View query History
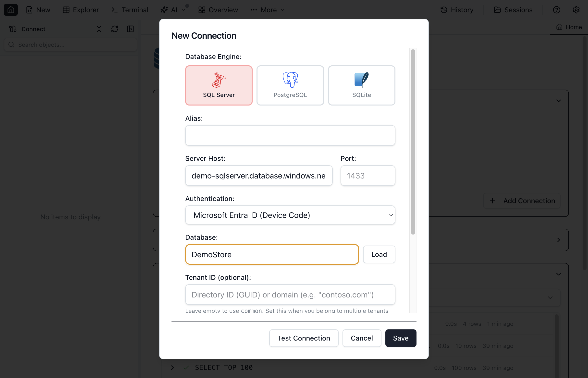The height and width of the screenshot is (378, 588). click(457, 10)
